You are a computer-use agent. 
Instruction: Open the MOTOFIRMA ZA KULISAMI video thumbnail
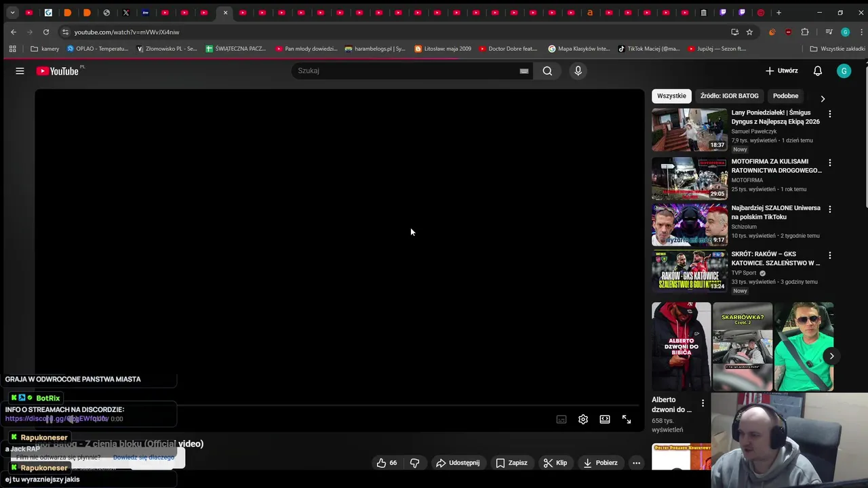[689, 178]
